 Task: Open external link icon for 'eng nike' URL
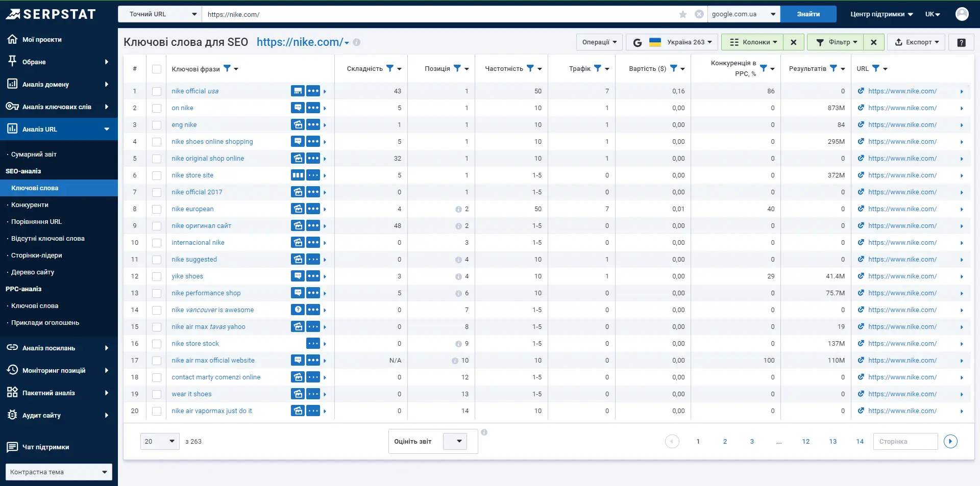click(861, 124)
